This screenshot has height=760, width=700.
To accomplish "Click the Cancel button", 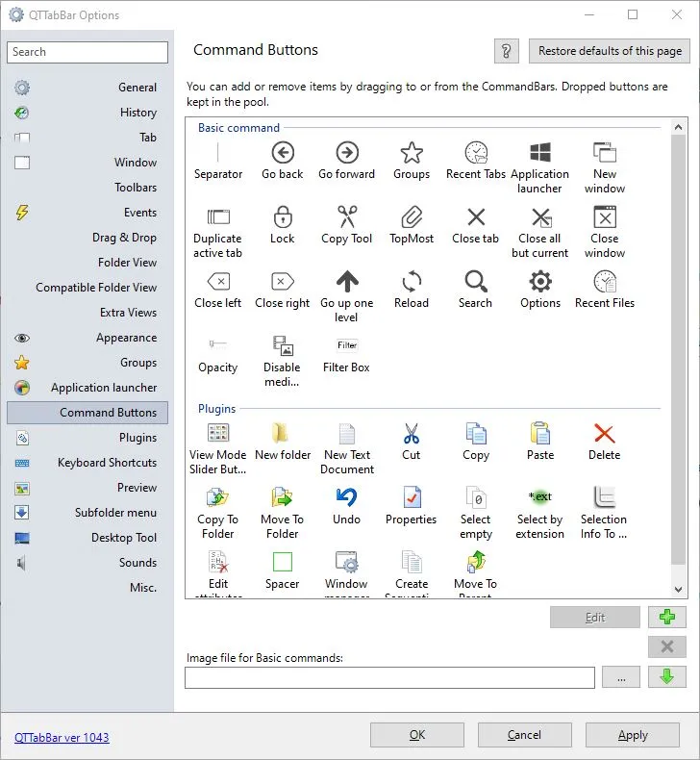I will point(525,735).
